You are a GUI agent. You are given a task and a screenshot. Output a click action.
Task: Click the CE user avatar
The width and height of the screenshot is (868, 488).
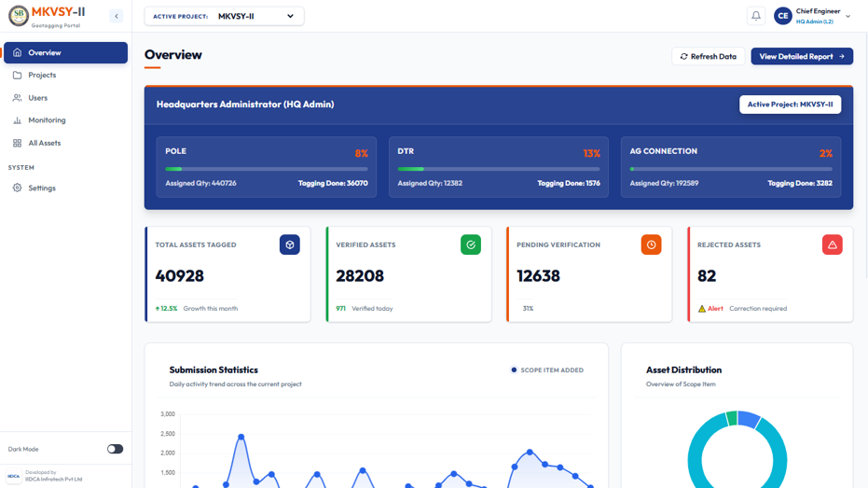pos(783,16)
